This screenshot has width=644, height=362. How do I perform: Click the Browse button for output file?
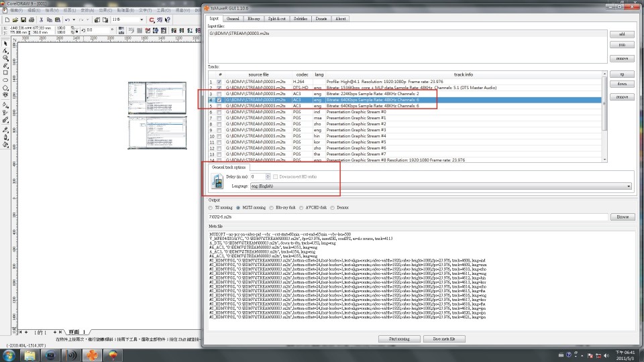622,217
